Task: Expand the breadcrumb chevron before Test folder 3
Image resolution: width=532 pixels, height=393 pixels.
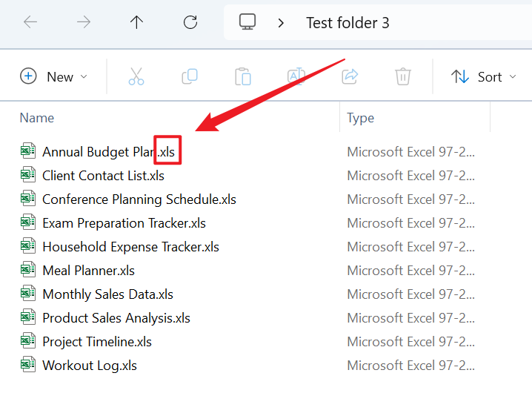Action: coord(281,22)
